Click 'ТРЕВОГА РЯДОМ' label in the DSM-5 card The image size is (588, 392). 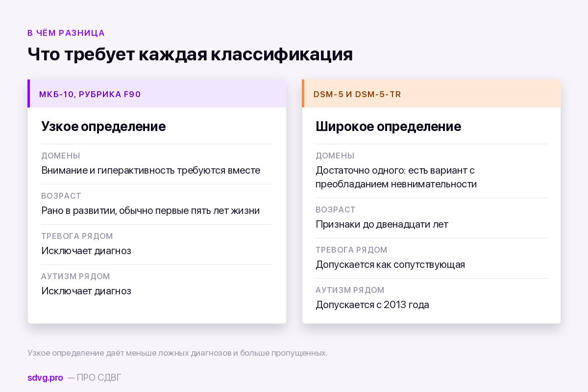coord(351,250)
